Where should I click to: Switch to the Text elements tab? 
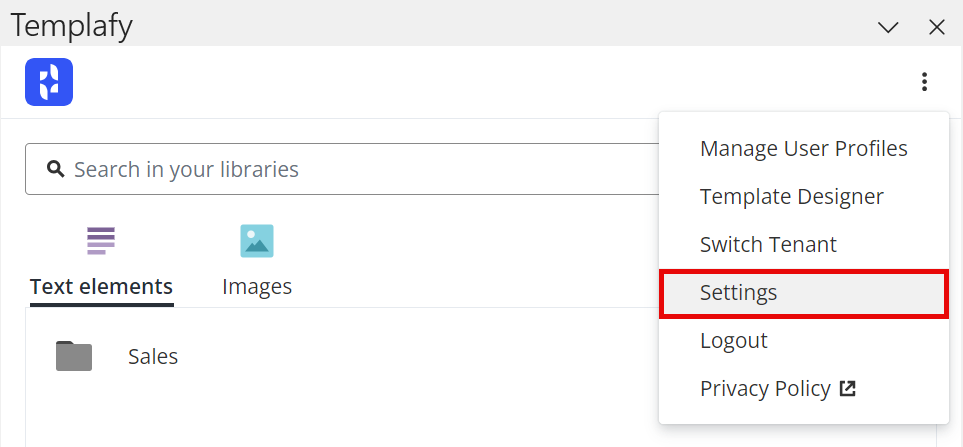(x=101, y=287)
